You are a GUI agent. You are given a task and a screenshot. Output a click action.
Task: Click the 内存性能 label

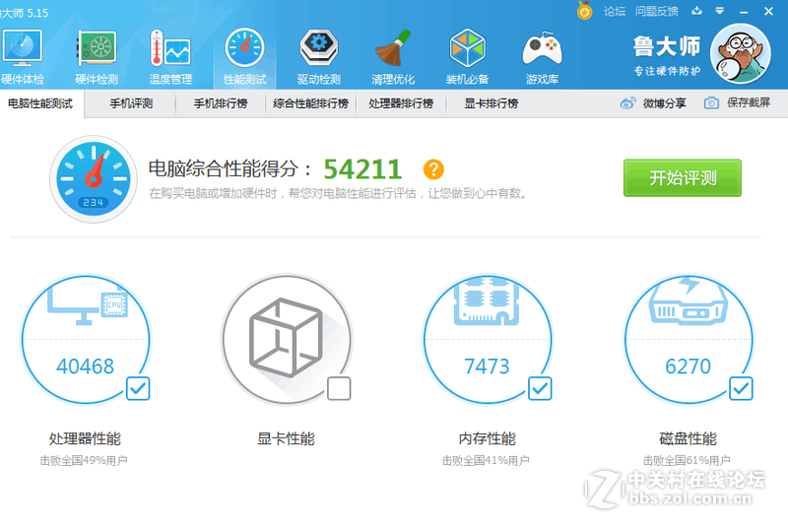487,438
